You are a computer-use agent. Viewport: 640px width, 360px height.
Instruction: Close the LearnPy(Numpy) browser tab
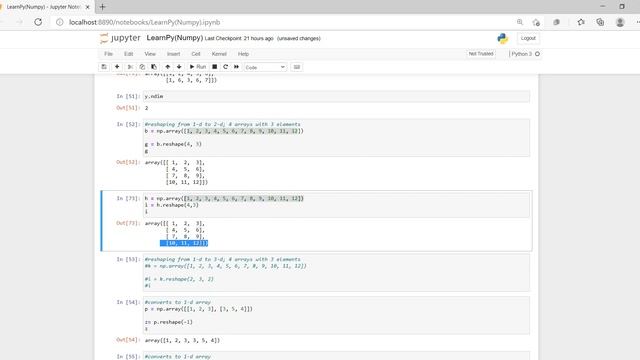[87, 7]
